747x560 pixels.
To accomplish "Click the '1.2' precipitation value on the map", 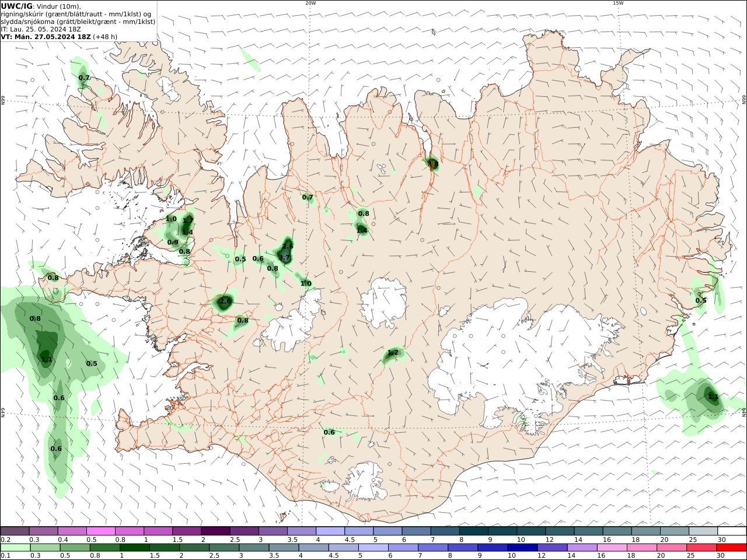I will [393, 352].
